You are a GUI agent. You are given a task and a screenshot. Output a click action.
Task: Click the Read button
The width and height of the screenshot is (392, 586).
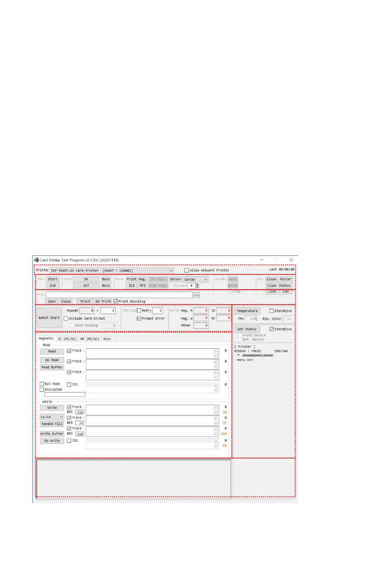52,352
